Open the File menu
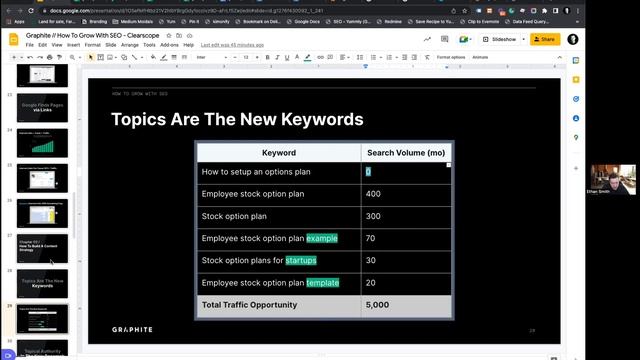 pyautogui.click(x=29, y=45)
